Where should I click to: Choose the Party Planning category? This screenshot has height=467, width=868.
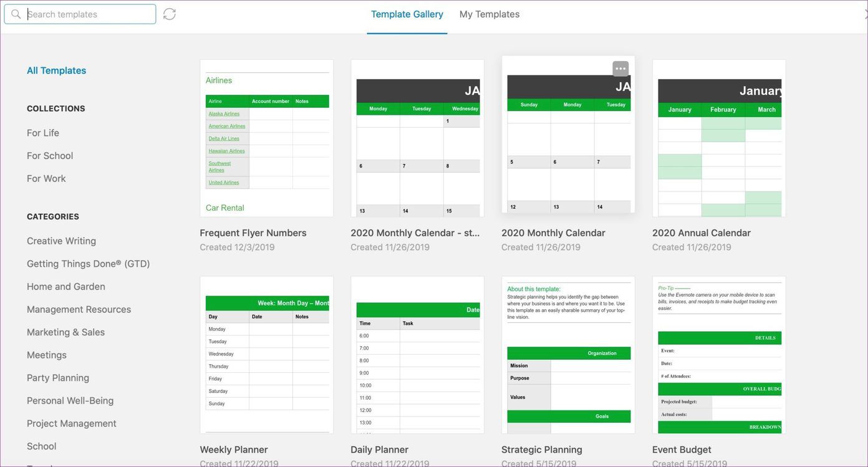coord(58,378)
